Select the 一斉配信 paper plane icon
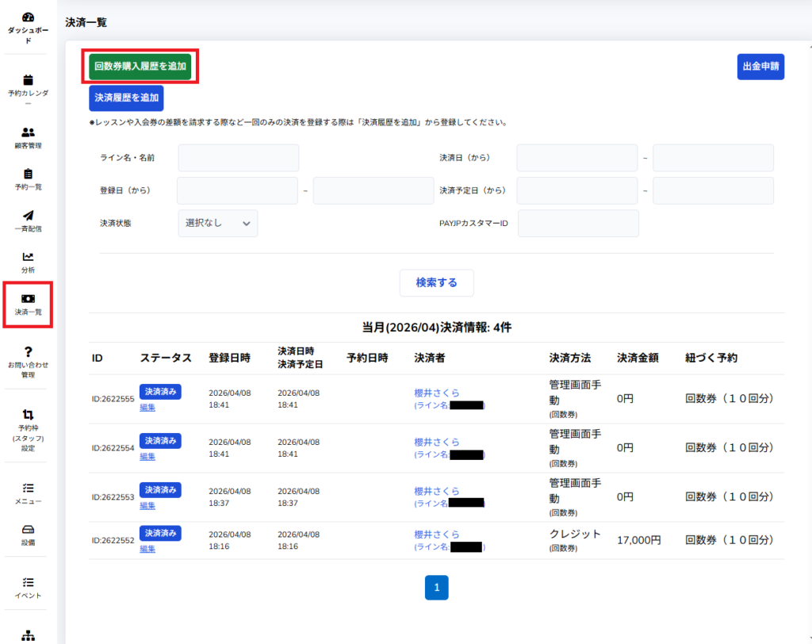The height and width of the screenshot is (644, 812). click(28, 216)
